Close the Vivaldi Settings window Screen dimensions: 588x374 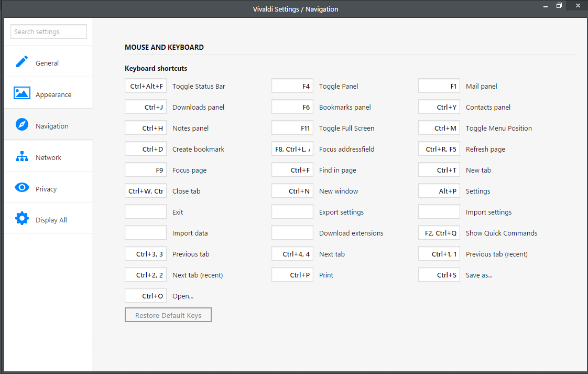coord(578,6)
